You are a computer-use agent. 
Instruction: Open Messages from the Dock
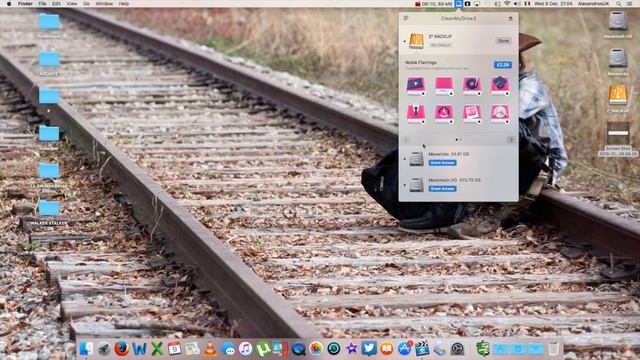(228, 349)
